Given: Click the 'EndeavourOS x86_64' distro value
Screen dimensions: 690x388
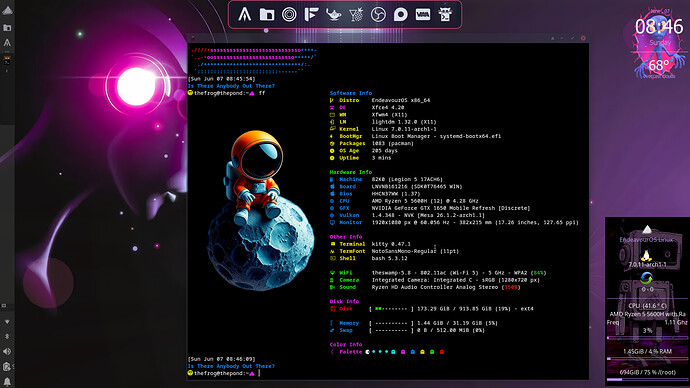Looking at the screenshot, I should (401, 100).
